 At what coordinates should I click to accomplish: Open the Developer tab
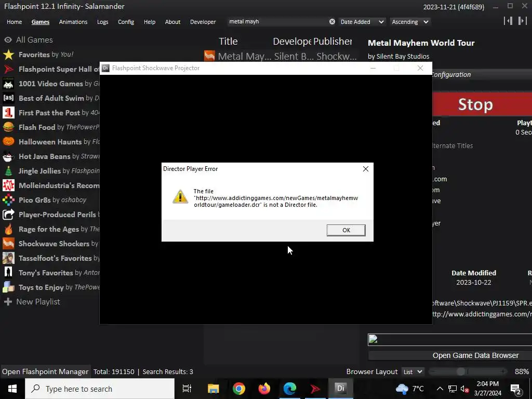[x=203, y=22]
